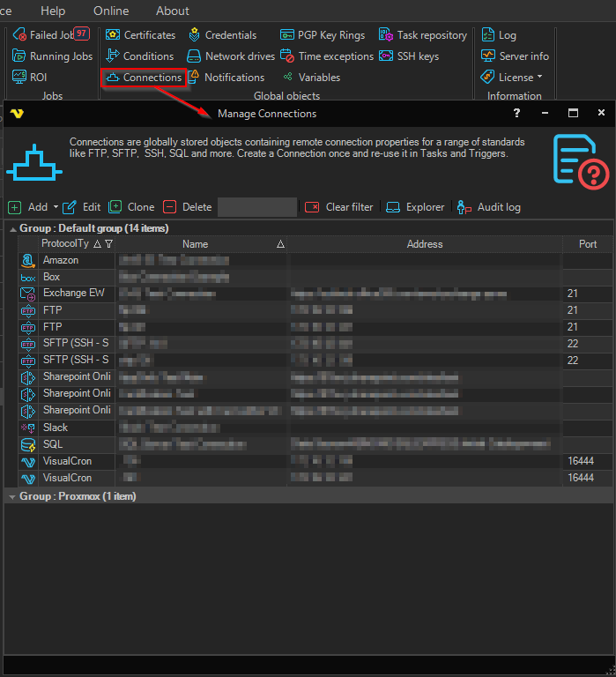Click the Edit connection button
This screenshot has height=677, width=616.
click(x=82, y=207)
